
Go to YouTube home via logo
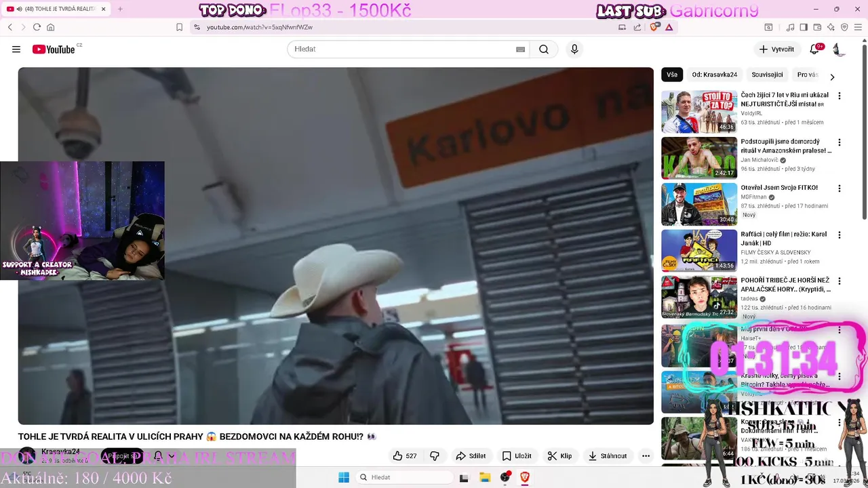[54, 49]
